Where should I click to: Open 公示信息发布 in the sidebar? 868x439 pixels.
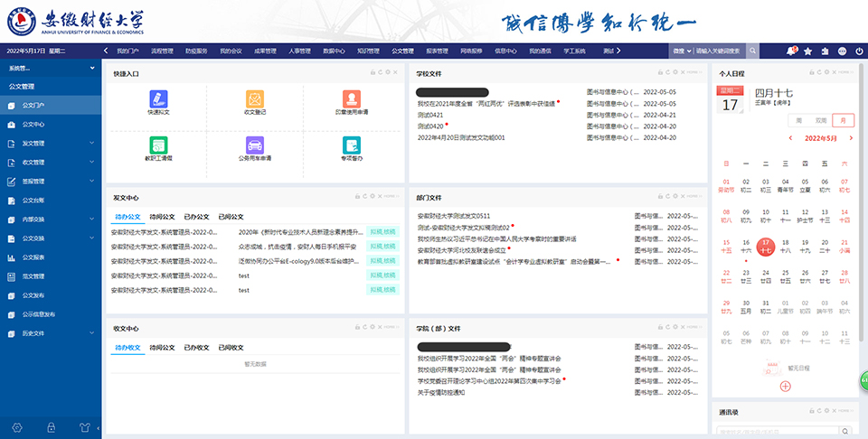[x=39, y=314]
